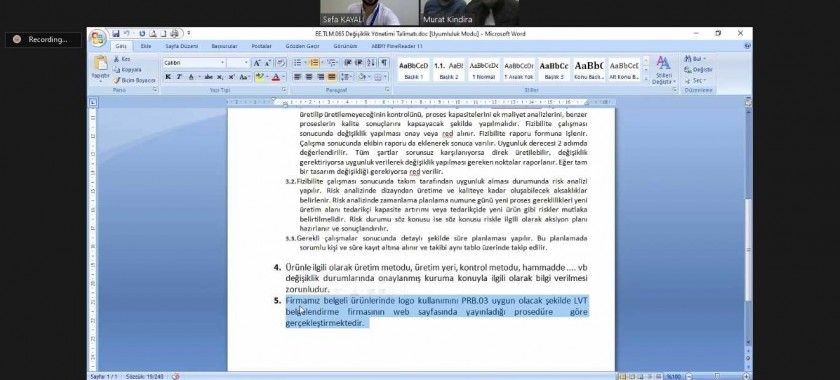840x380 pixels.
Task: Open the Calibri font name dropdown
Action: click(223, 63)
